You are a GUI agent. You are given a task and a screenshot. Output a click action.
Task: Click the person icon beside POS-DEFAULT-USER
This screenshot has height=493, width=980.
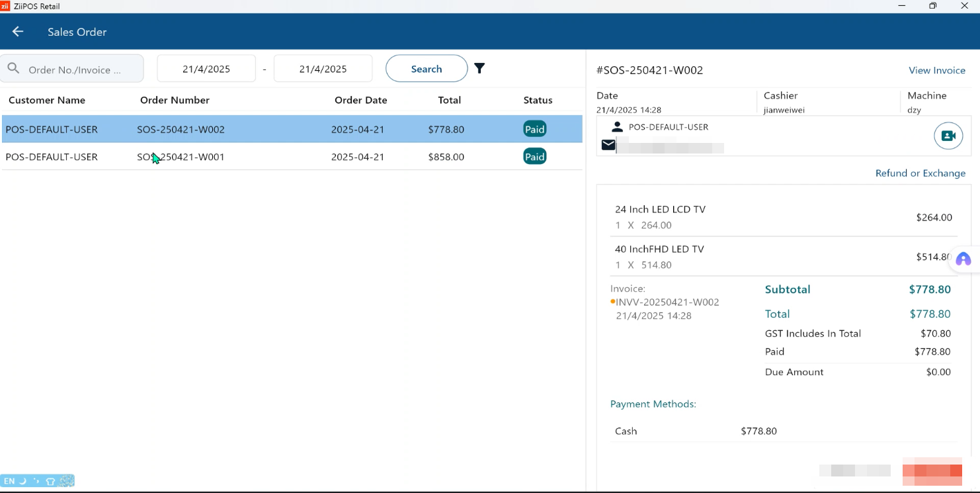(x=617, y=126)
